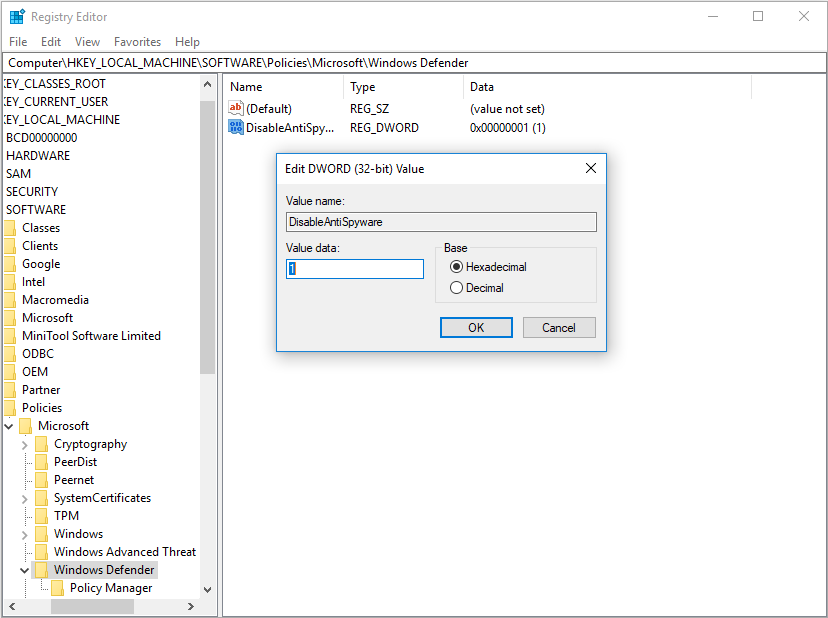Click the tree horizontal scrollbar thumb
Image resolution: width=828 pixels, height=618 pixels.
coord(92,606)
